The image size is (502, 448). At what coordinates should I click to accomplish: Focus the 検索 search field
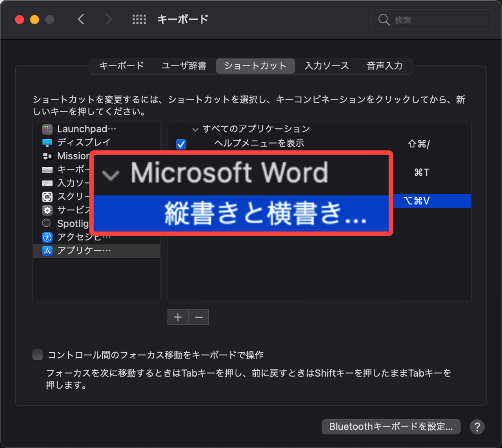pyautogui.click(x=432, y=20)
